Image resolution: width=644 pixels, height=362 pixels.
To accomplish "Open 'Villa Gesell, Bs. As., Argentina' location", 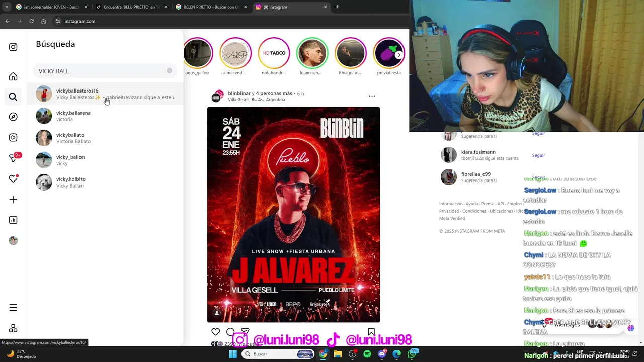I will 256,100.
